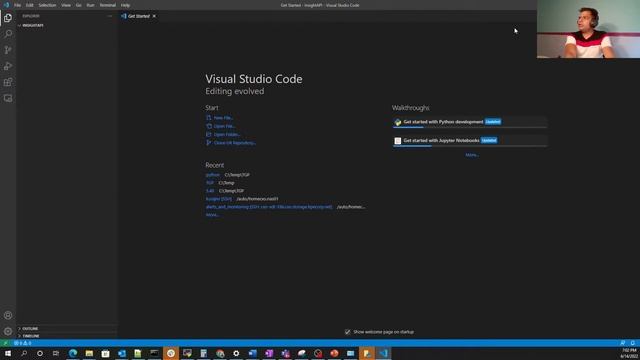Open the Settings gear on taskbar
Screen dimensions: 640x360
click(x=236, y=353)
